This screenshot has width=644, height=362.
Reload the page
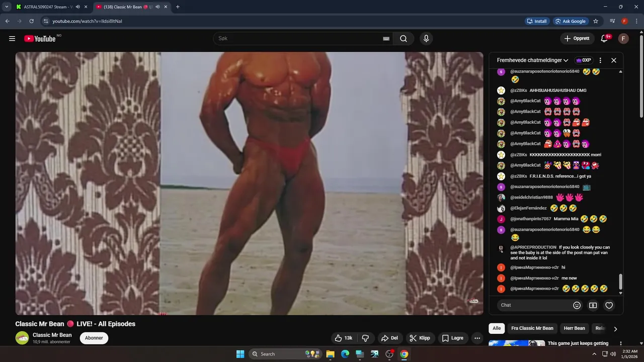[31, 21]
